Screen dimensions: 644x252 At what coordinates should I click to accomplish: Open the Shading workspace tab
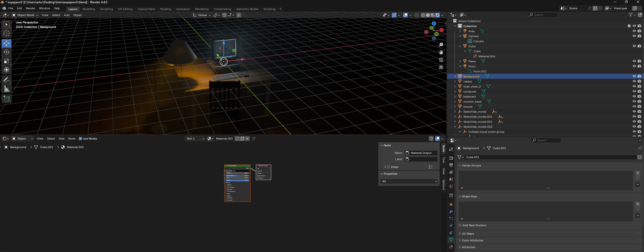(x=165, y=9)
